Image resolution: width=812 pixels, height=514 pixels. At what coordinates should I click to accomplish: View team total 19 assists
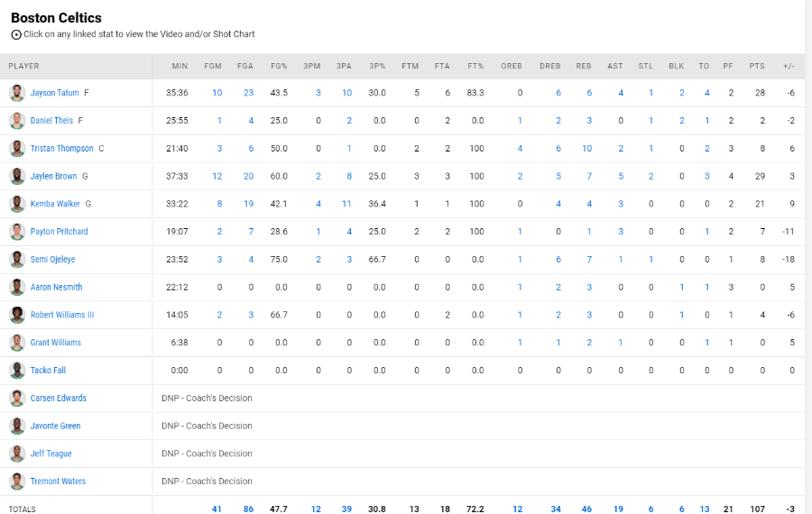[x=618, y=509]
